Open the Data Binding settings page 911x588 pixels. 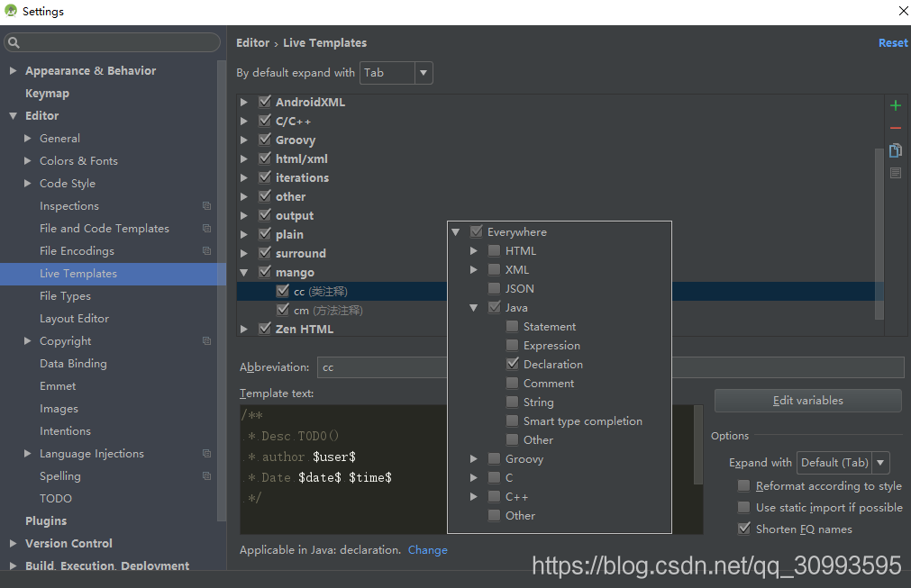(x=73, y=364)
